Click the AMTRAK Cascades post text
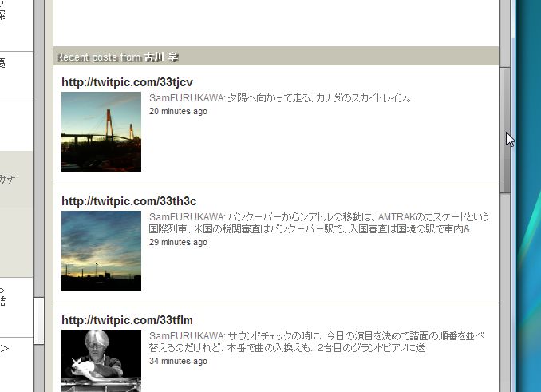 click(319, 223)
